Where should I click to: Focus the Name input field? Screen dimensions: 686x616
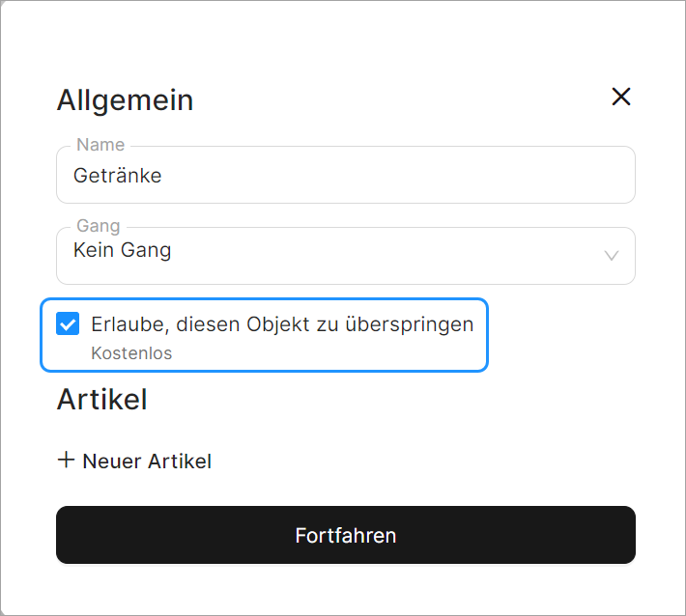(345, 176)
